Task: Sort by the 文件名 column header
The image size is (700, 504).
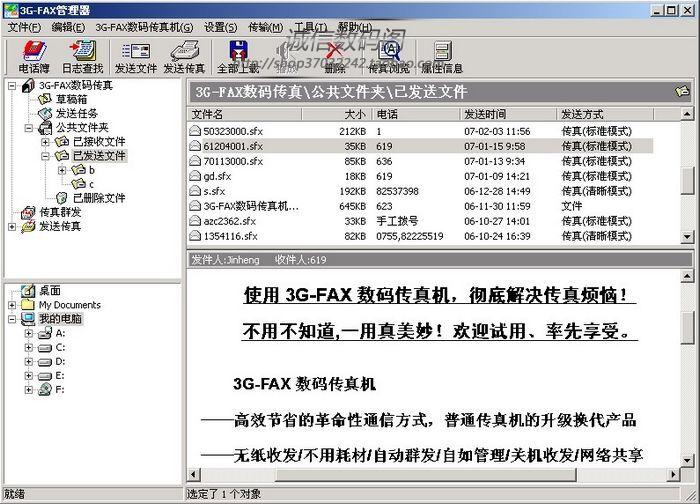Action: [x=245, y=114]
